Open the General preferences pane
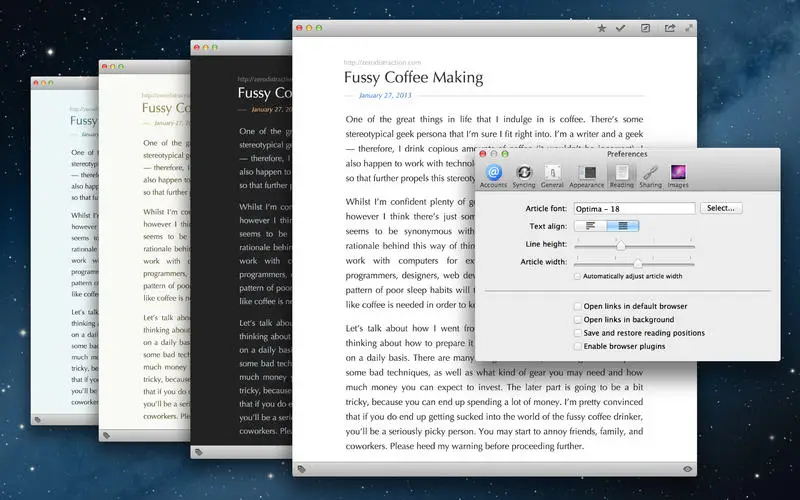 point(552,177)
